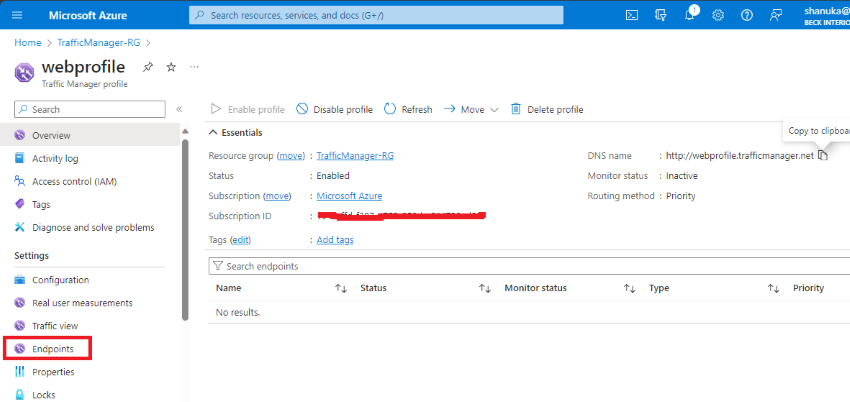The height and width of the screenshot is (402, 850).
Task: Click the scroll up arrow in left menu
Action: click(185, 132)
